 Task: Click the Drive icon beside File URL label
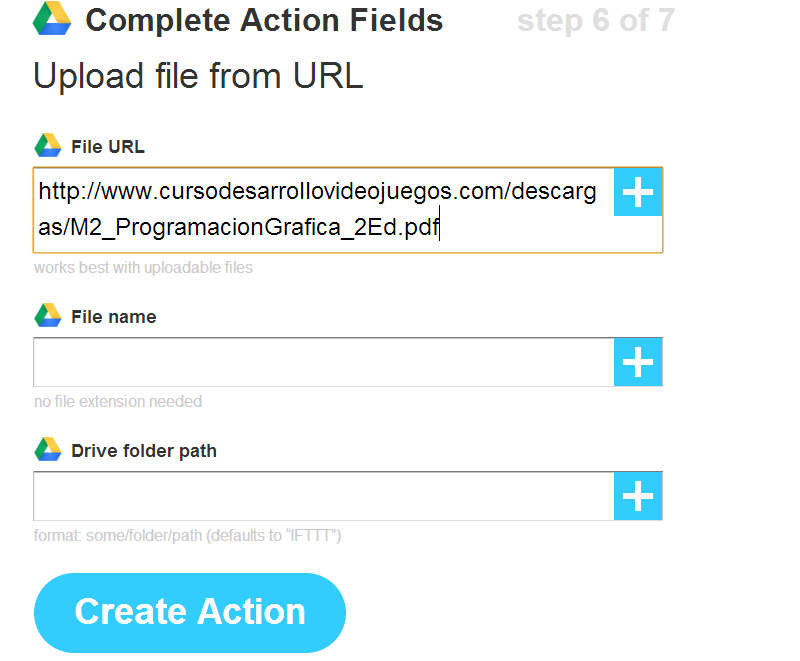coord(48,146)
